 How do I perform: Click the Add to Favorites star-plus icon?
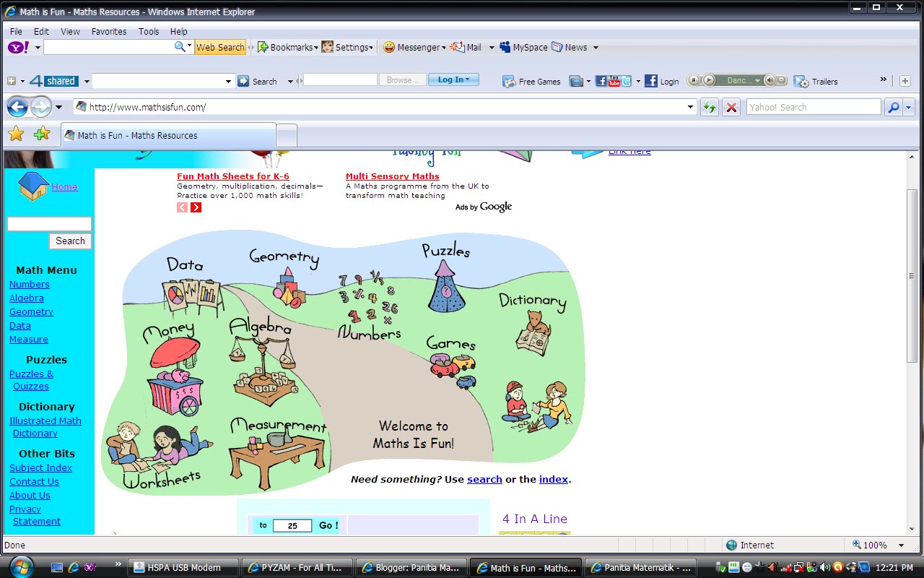(41, 134)
